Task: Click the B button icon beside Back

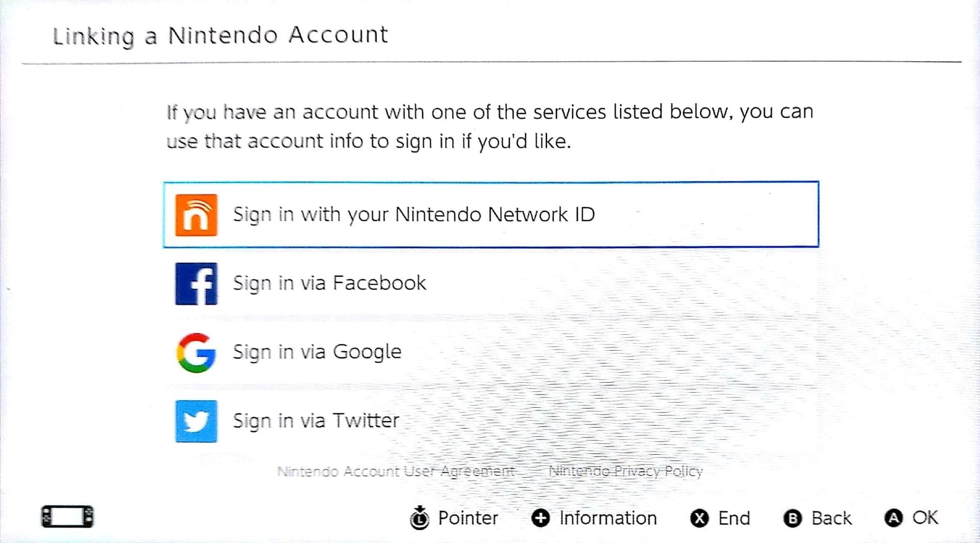Action: click(x=792, y=519)
